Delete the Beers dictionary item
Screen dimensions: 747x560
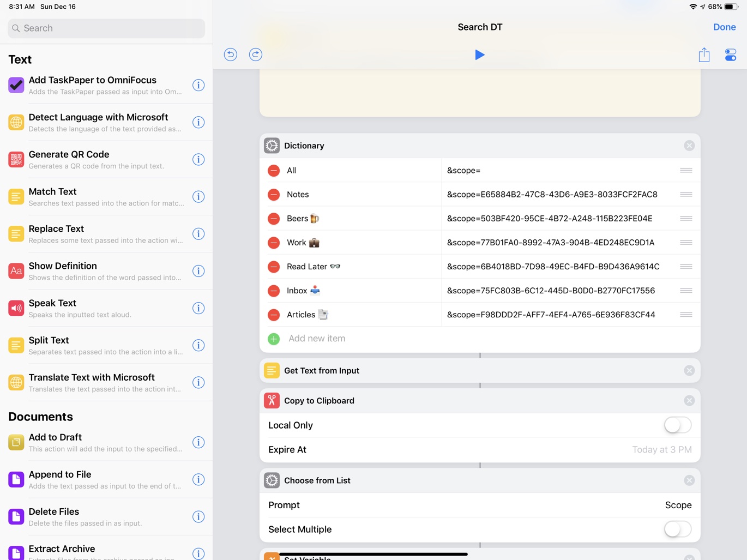pyautogui.click(x=274, y=219)
